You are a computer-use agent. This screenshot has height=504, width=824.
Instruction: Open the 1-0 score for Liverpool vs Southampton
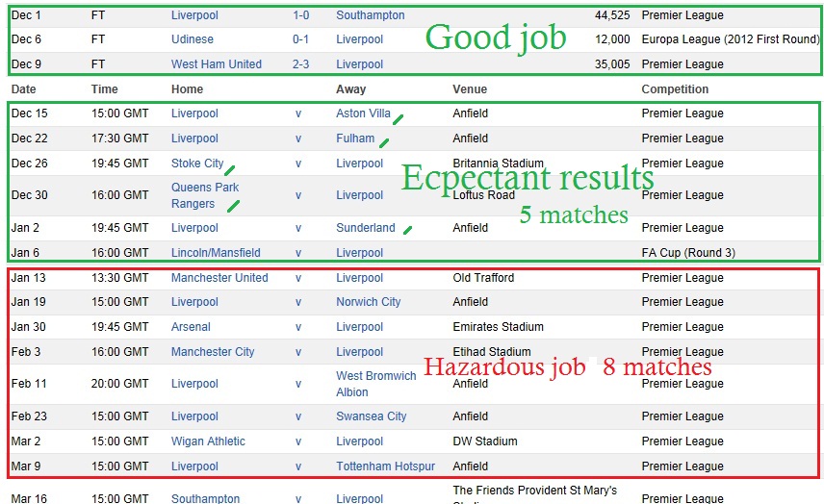[x=300, y=15]
